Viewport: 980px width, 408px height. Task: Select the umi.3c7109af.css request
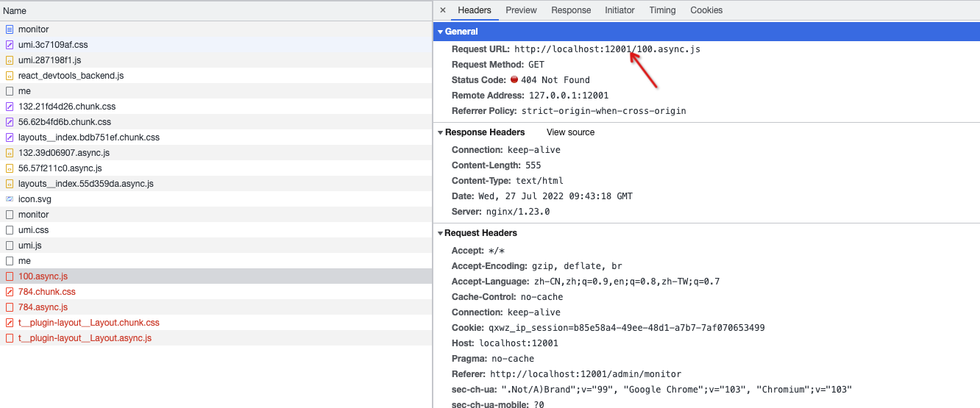(x=216, y=45)
